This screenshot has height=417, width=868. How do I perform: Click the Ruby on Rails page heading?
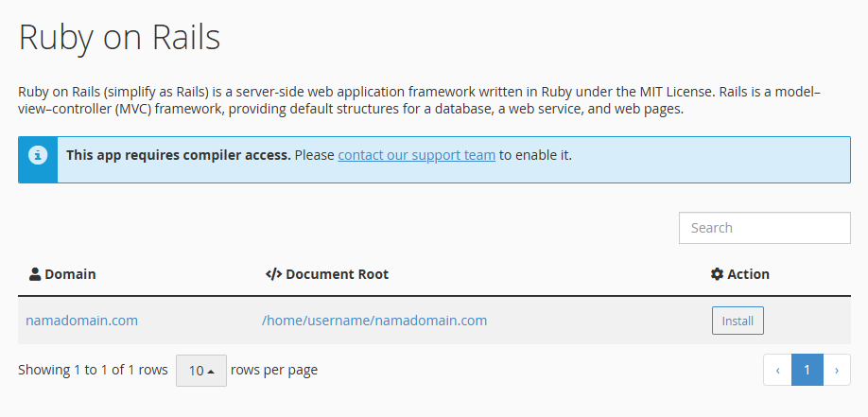(x=119, y=38)
